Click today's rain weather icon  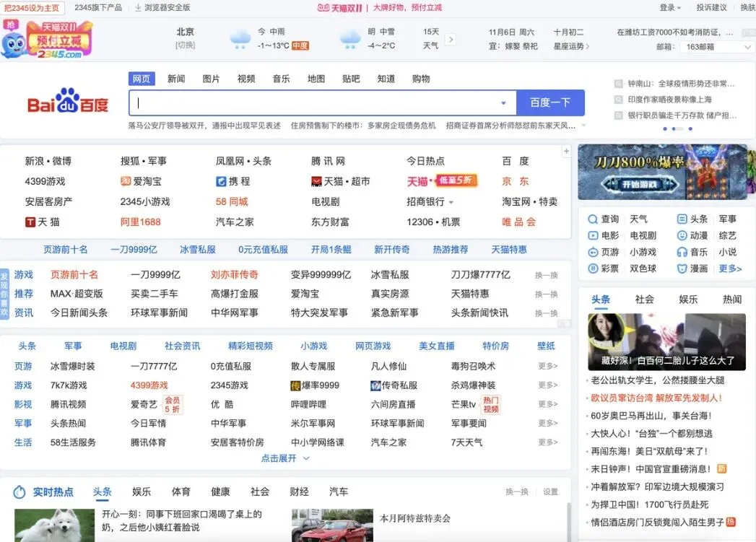[x=240, y=40]
